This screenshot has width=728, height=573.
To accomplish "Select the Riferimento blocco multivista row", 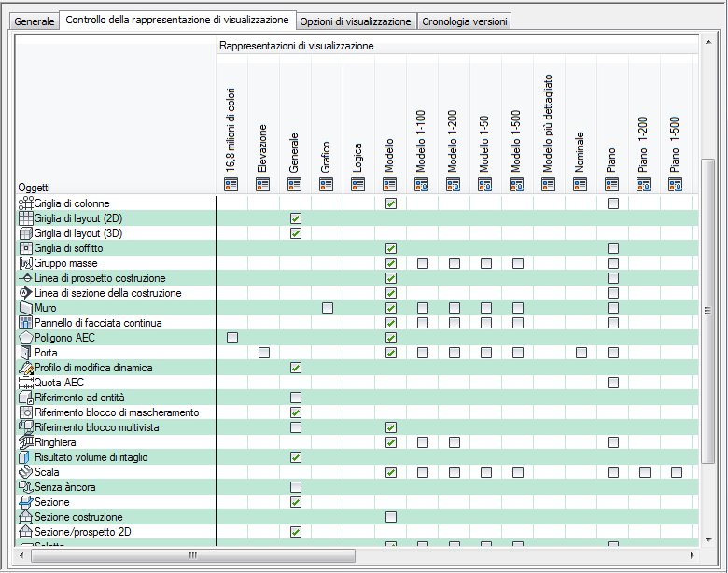I will 357,427.
